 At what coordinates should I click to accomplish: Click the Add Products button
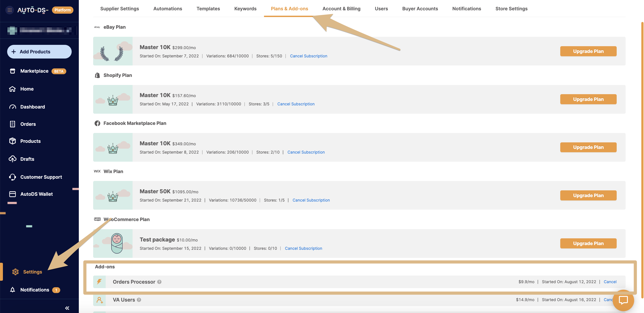(39, 52)
